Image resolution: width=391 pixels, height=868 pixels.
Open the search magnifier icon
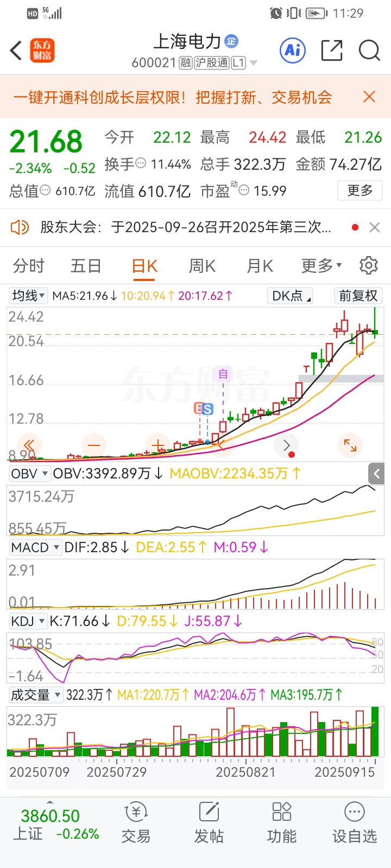pyautogui.click(x=369, y=50)
